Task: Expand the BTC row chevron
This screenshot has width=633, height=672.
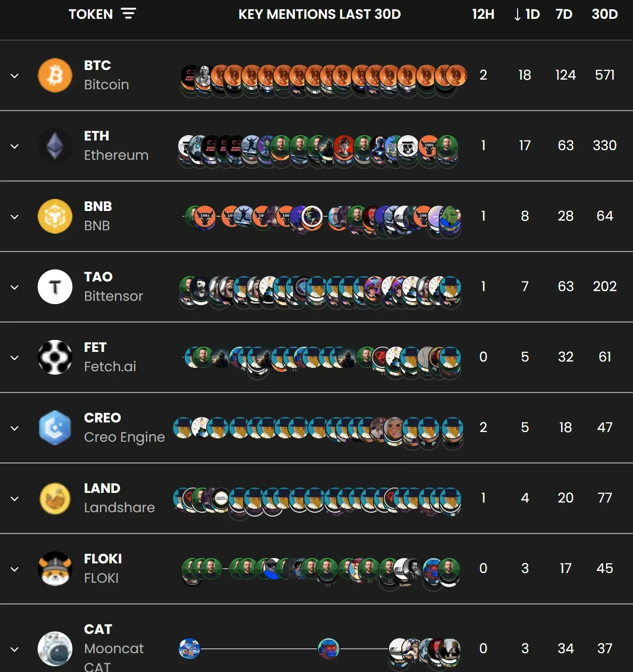Action: pos(14,76)
